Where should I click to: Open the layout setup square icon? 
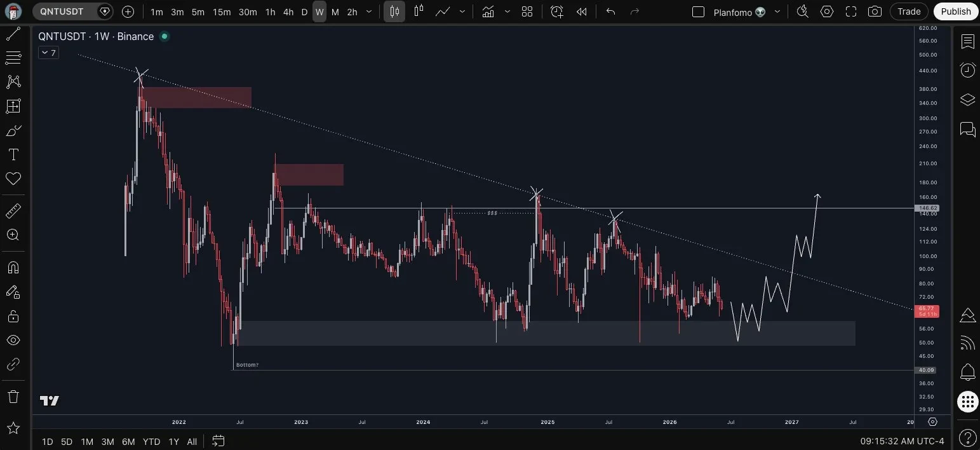point(698,11)
